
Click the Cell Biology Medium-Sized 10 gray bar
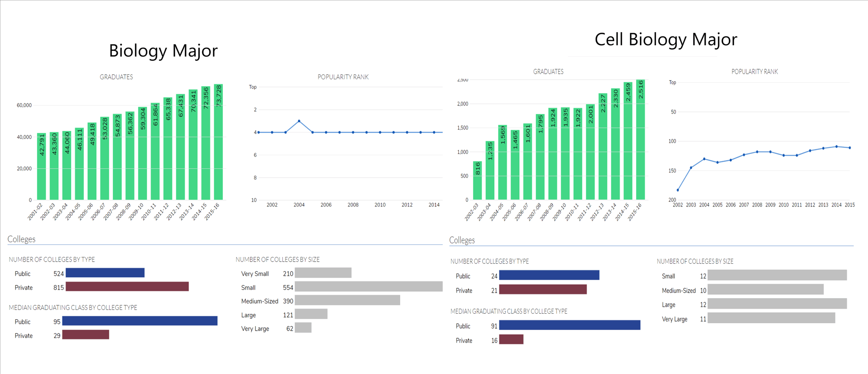point(765,289)
